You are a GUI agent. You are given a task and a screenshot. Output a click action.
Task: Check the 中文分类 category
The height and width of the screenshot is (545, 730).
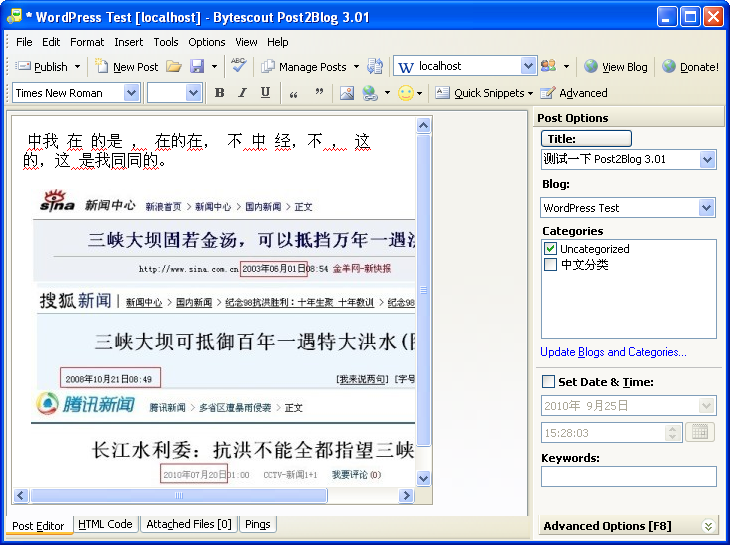[550, 265]
